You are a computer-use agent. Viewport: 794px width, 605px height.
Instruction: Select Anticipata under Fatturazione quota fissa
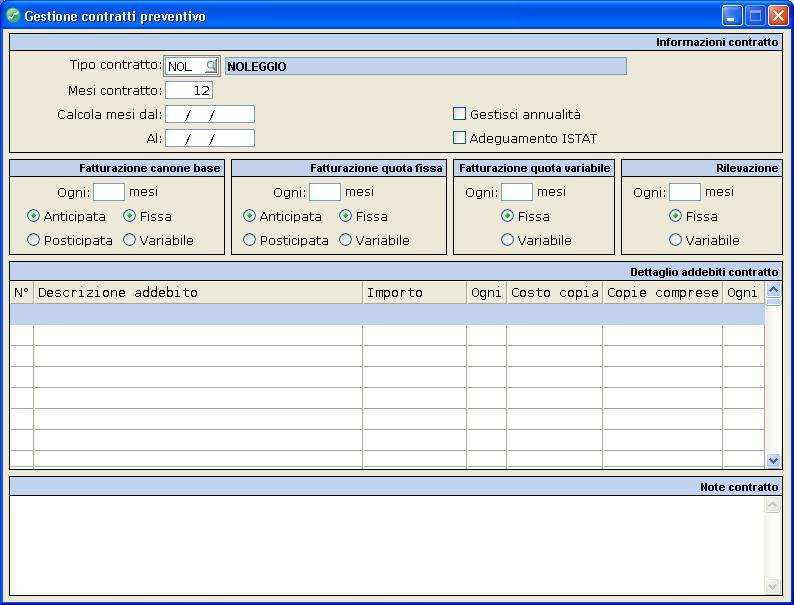(x=249, y=216)
